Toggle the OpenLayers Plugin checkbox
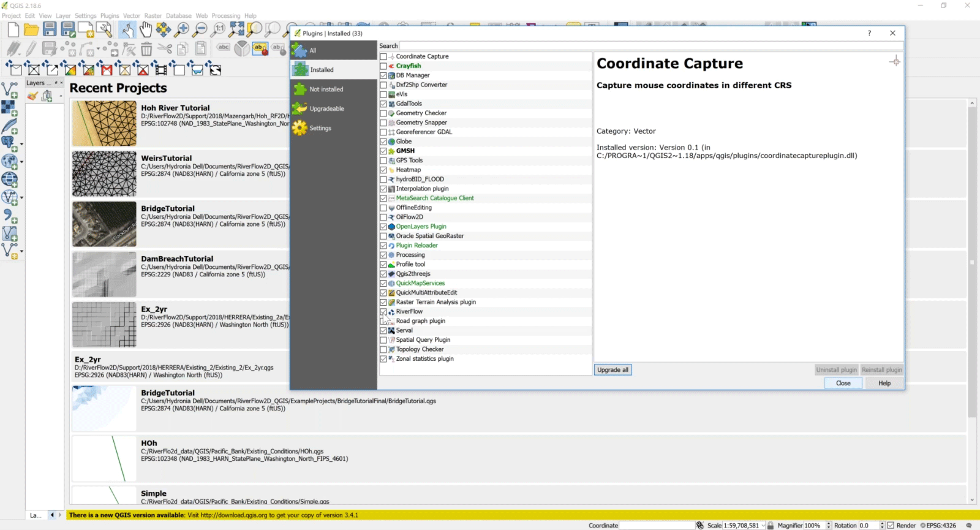This screenshot has width=980, height=530. click(x=383, y=227)
